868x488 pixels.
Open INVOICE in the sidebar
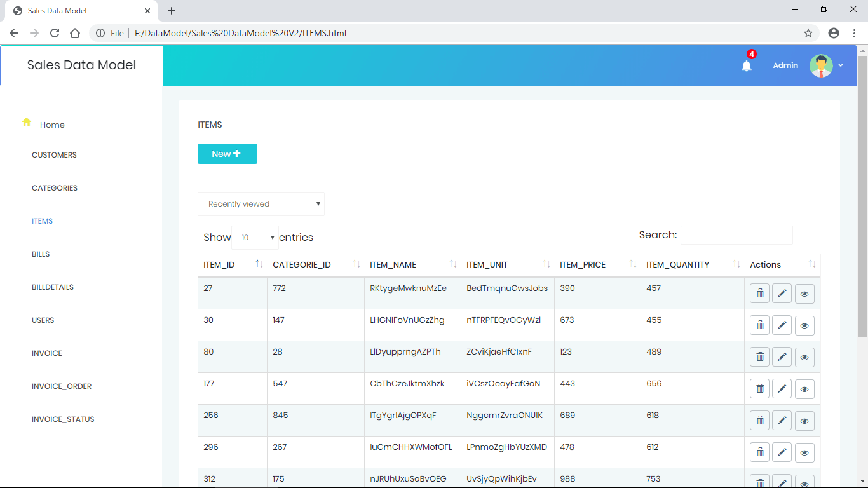pyautogui.click(x=47, y=353)
